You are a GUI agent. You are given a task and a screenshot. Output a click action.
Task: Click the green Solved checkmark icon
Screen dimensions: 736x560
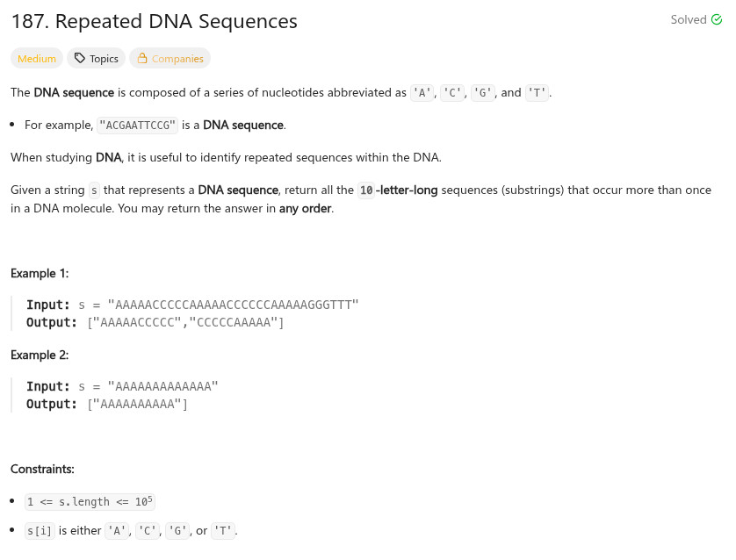[715, 20]
